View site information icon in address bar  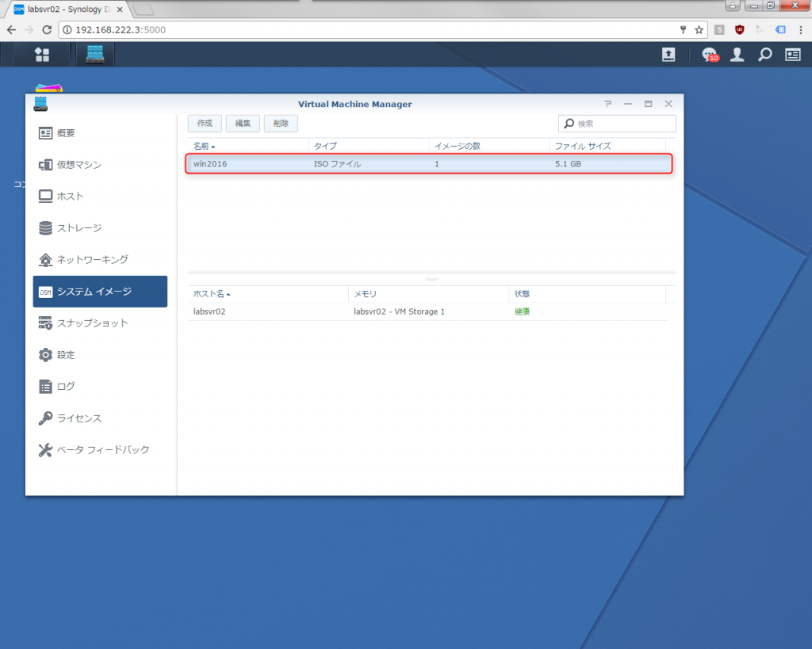point(67,30)
